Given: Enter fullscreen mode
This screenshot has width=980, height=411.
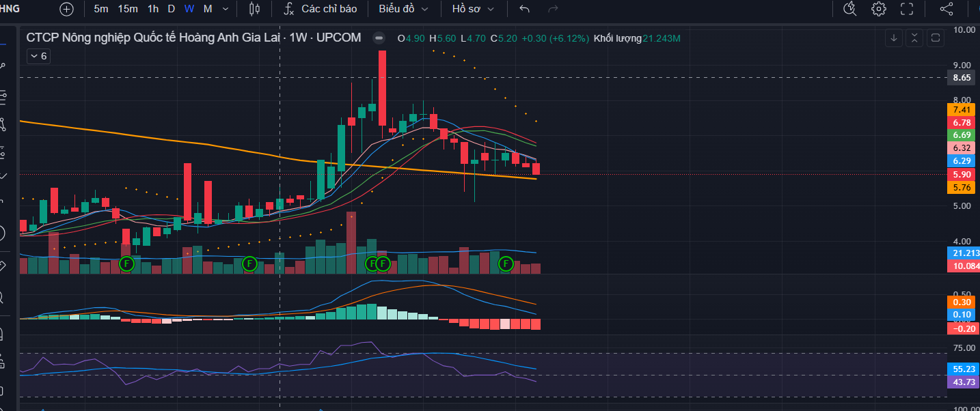Looking at the screenshot, I should [x=907, y=9].
